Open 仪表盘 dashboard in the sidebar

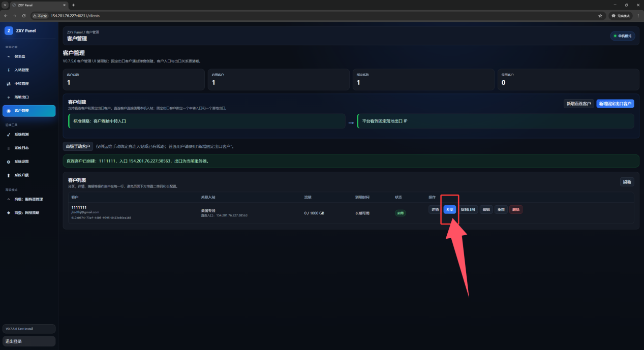click(x=29, y=56)
